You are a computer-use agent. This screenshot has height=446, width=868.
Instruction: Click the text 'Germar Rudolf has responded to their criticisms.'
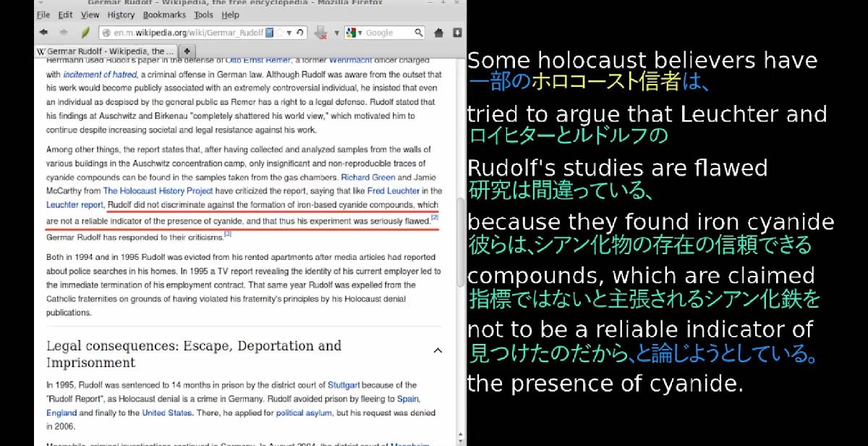tap(135, 237)
